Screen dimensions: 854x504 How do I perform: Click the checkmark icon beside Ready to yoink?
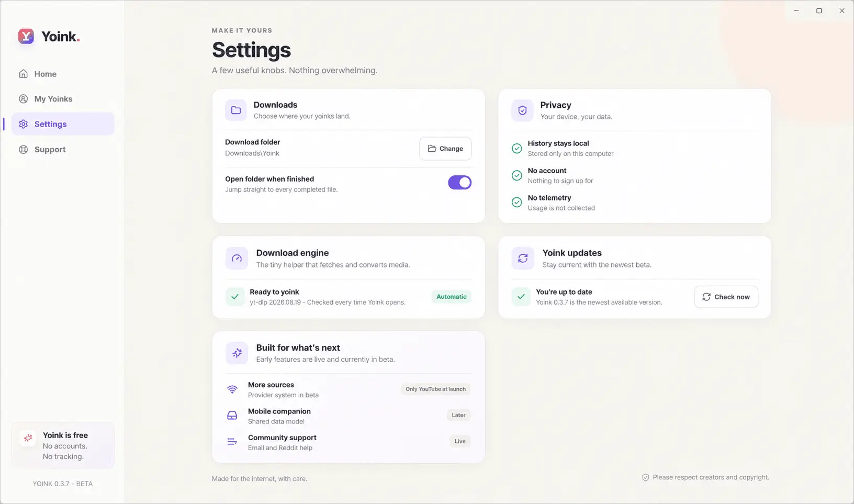(235, 297)
